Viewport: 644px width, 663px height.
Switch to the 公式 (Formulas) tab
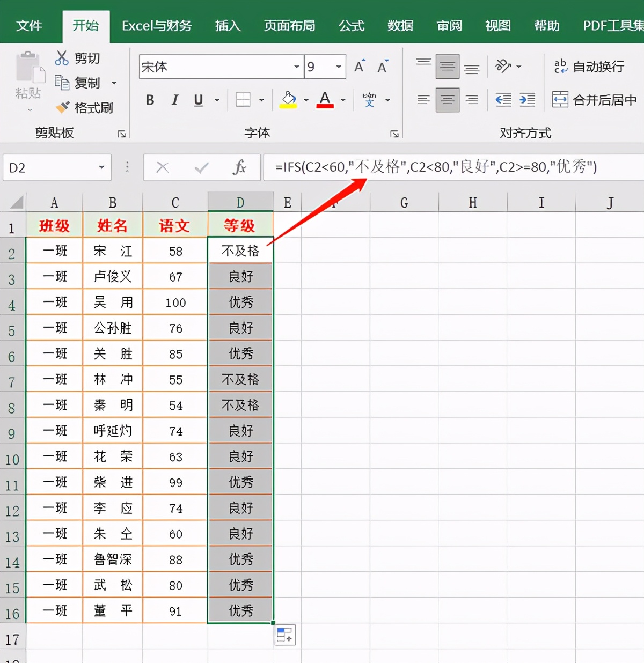tap(351, 26)
